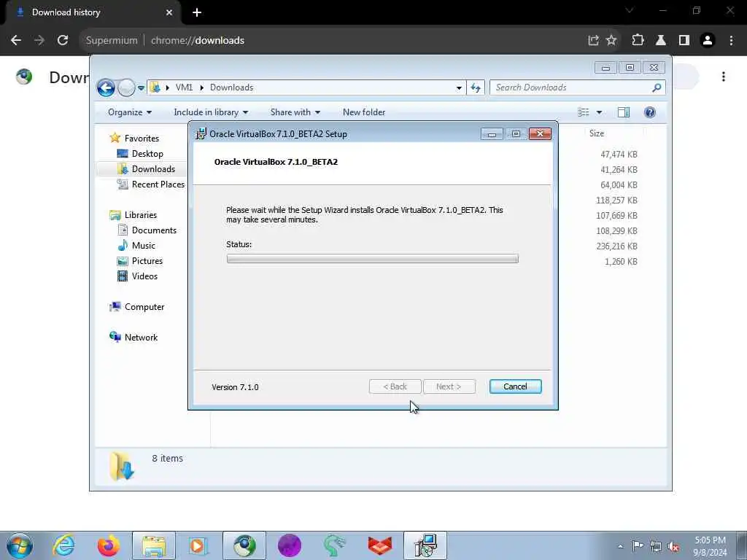Expand the view options dropdown arrow

pyautogui.click(x=600, y=112)
